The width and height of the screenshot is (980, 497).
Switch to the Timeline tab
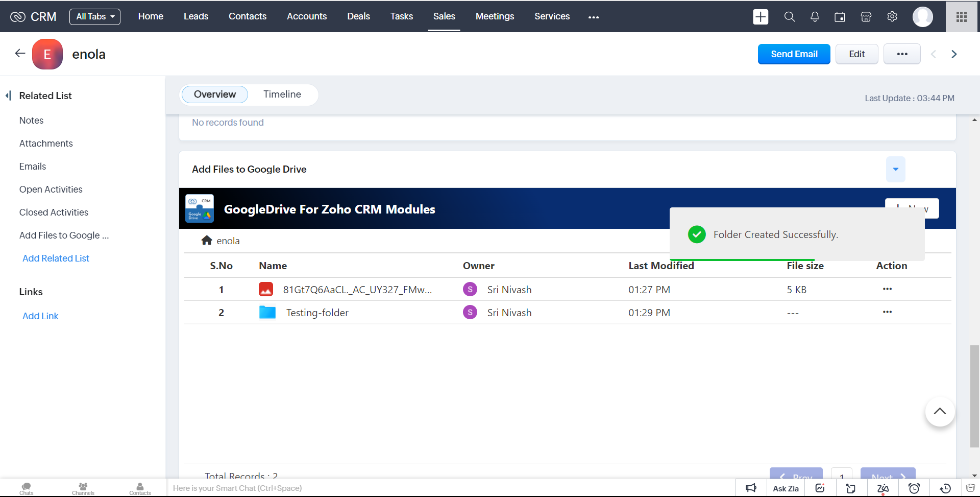click(282, 94)
